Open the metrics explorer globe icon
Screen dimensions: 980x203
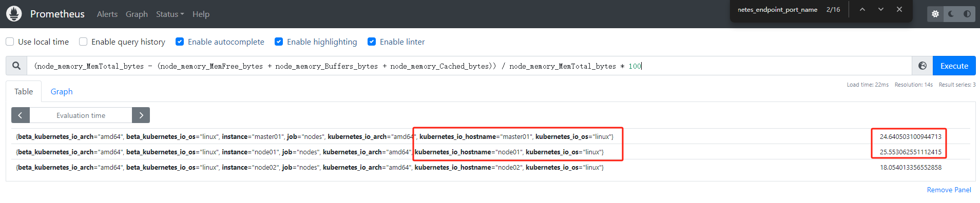(x=923, y=66)
